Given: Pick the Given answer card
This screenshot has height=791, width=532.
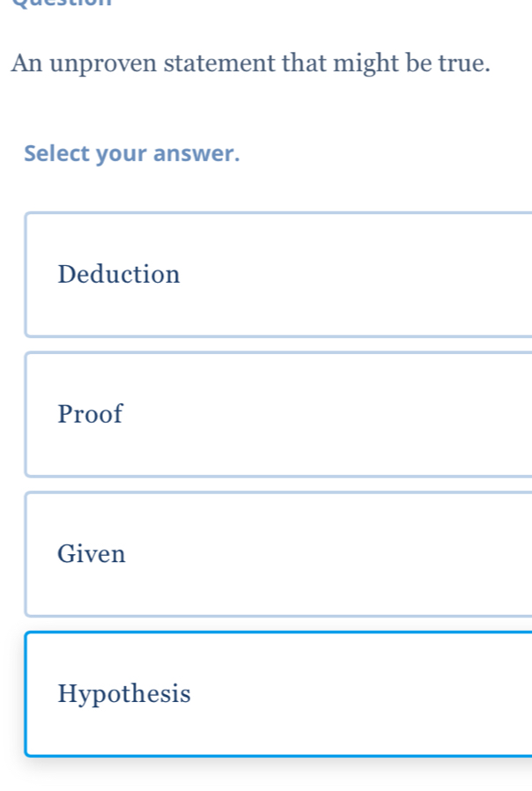Looking at the screenshot, I should pyautogui.click(x=264, y=554).
